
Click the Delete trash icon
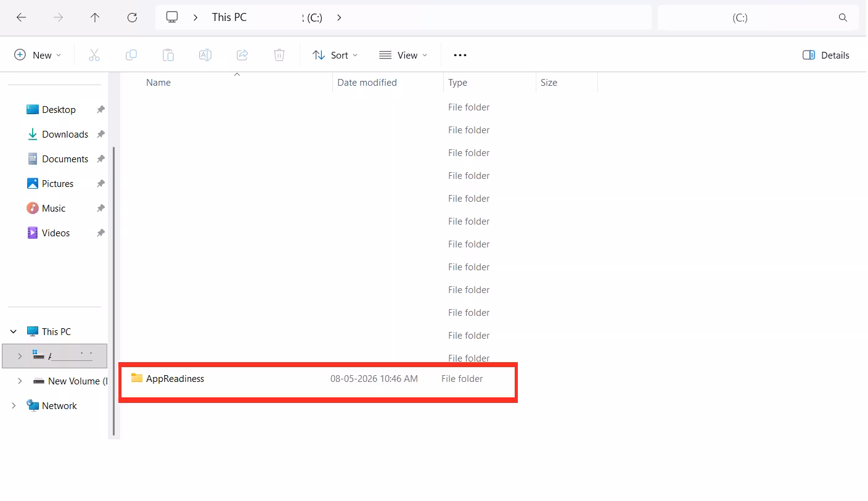point(279,55)
